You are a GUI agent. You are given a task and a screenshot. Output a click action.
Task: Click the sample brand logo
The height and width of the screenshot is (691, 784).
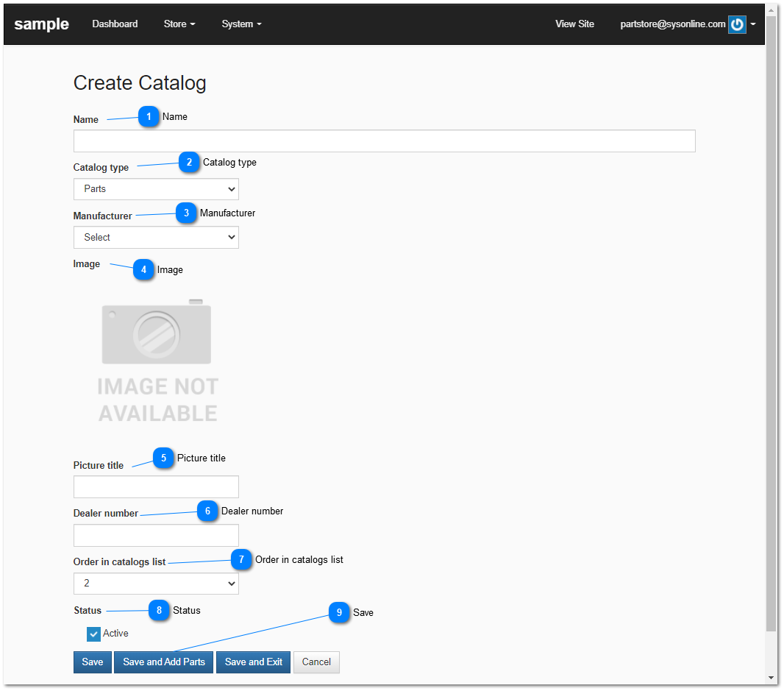coord(41,24)
